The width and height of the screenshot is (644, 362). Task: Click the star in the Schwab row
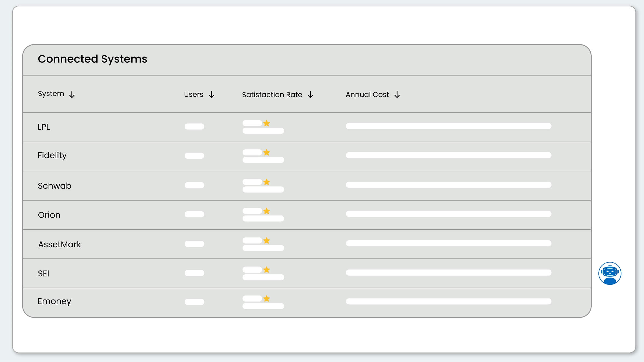[266, 182]
